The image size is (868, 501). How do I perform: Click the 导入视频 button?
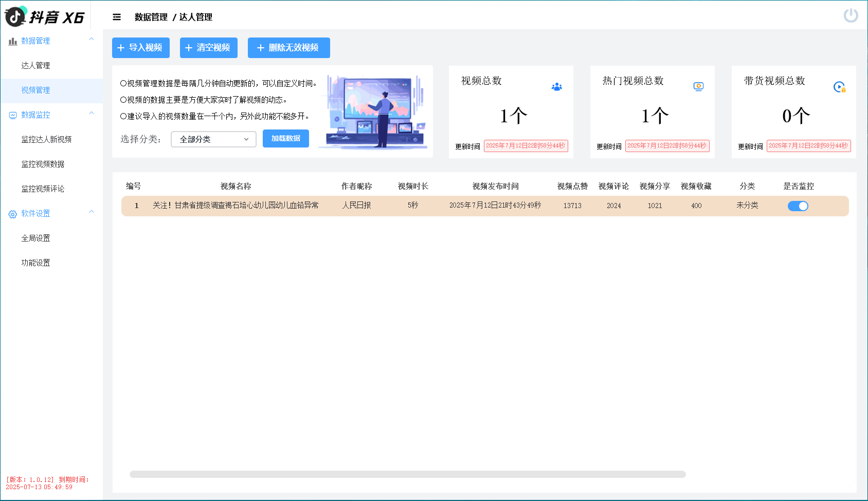pyautogui.click(x=141, y=48)
